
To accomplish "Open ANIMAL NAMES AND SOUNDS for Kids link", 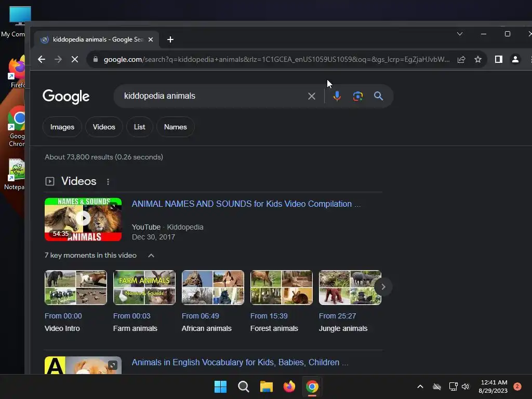I will click(246, 204).
